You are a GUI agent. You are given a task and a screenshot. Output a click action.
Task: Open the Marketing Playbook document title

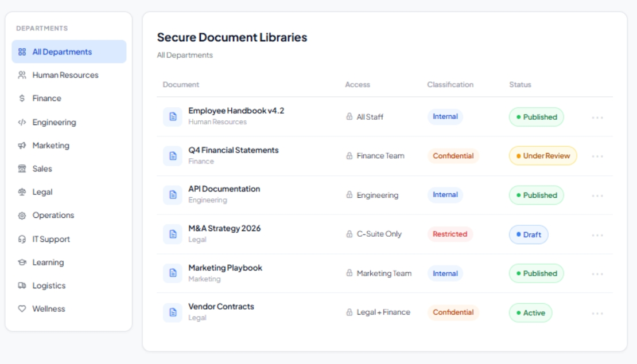coord(225,268)
